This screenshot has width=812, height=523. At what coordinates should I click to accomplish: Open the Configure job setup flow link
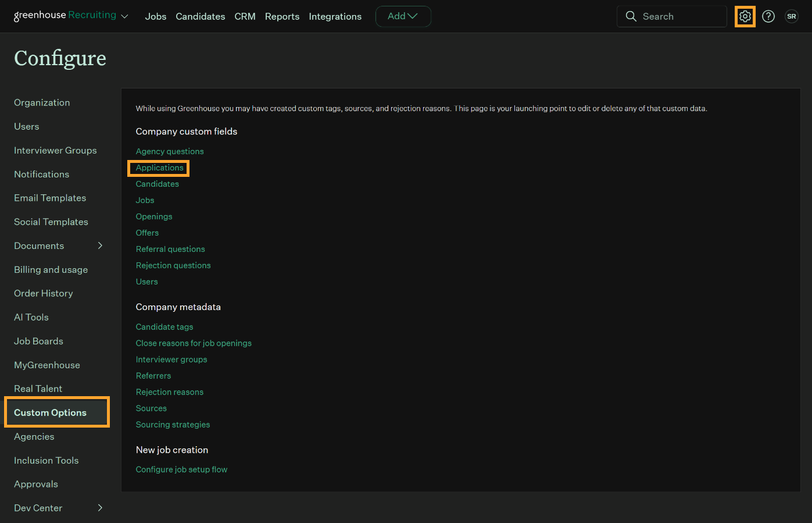(x=181, y=469)
